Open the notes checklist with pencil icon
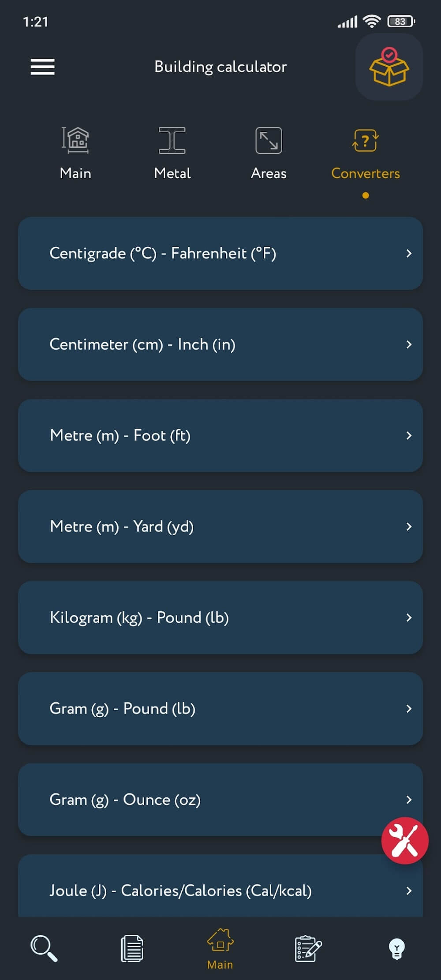Screen dimensions: 441x980 tap(308, 948)
